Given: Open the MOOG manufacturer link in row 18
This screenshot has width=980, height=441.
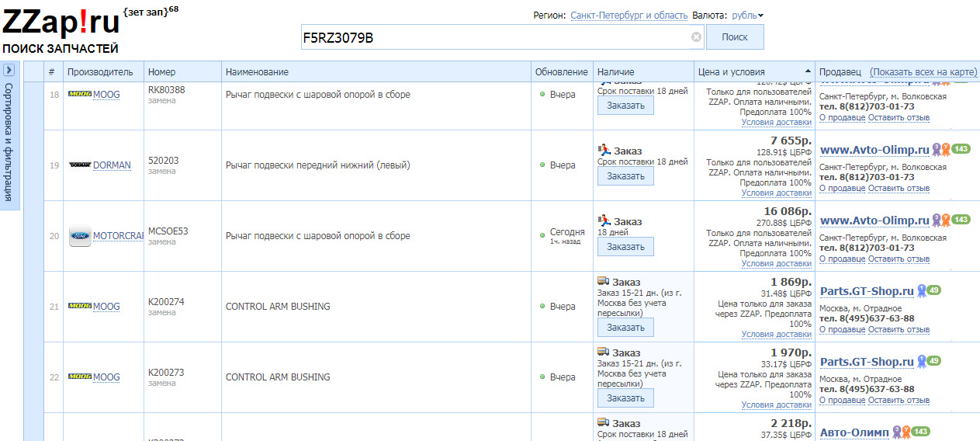Looking at the screenshot, I should point(106,95).
